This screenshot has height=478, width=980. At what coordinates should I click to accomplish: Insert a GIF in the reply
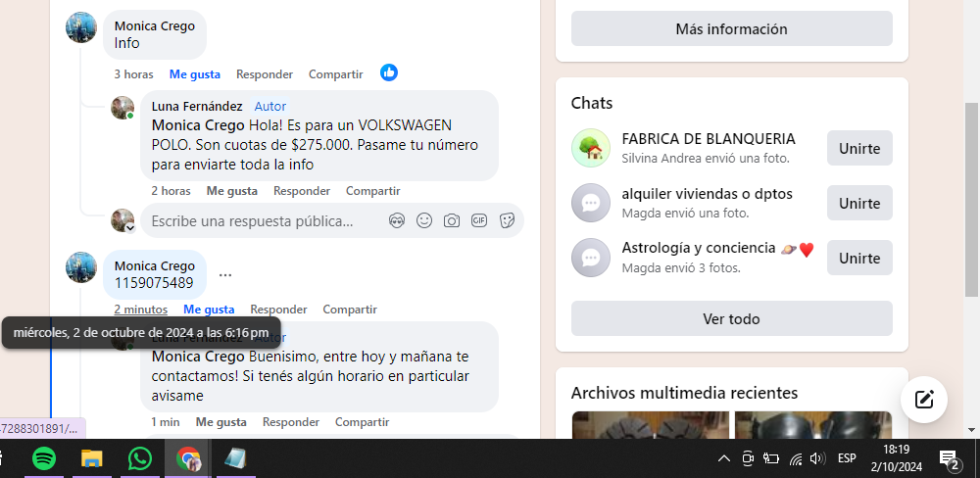479,220
